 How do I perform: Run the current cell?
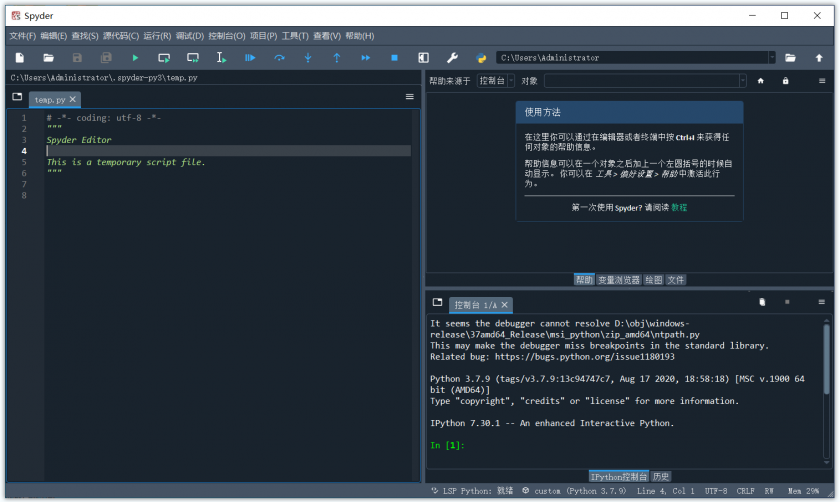[x=164, y=57]
